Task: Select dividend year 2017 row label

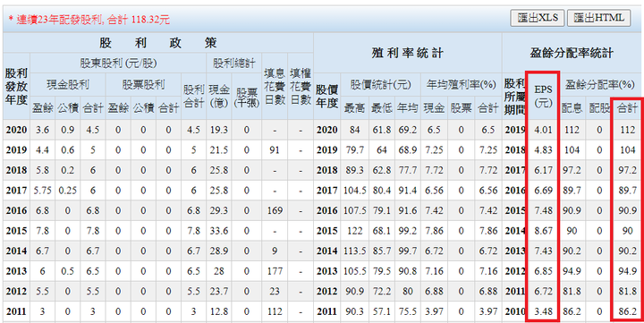Action: pyautogui.click(x=16, y=191)
